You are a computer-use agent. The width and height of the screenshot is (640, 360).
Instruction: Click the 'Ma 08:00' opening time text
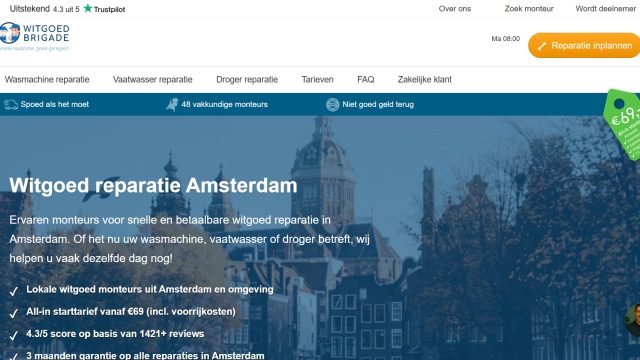505,39
